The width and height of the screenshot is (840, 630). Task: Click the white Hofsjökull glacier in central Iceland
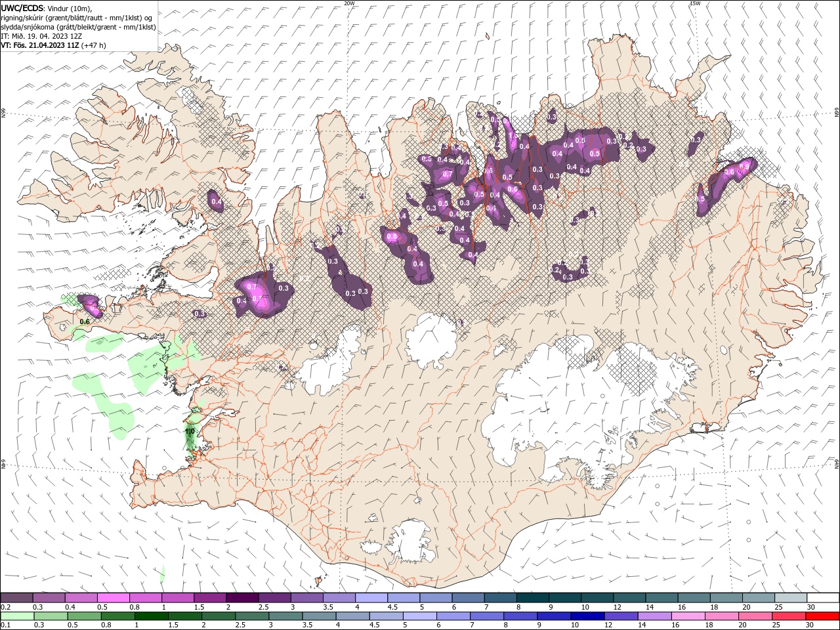(431, 341)
